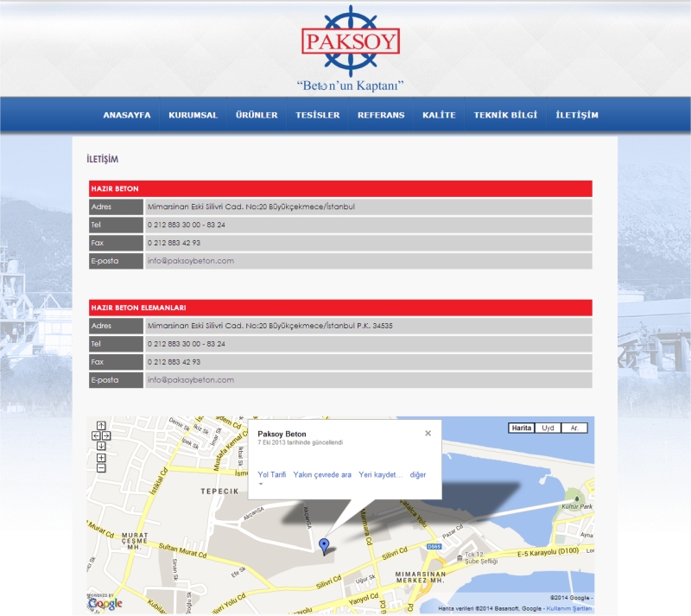
Task: Click the Google logo on the map
Action: pos(105,603)
